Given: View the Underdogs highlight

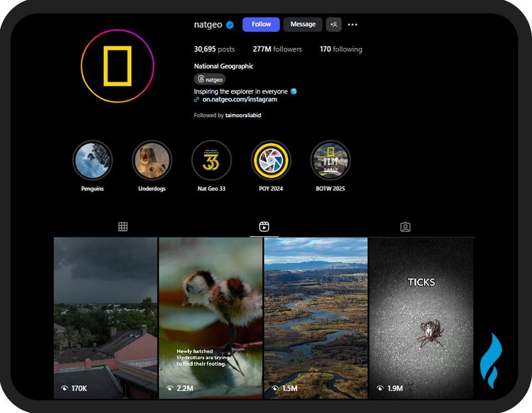Looking at the screenshot, I should pyautogui.click(x=152, y=160).
